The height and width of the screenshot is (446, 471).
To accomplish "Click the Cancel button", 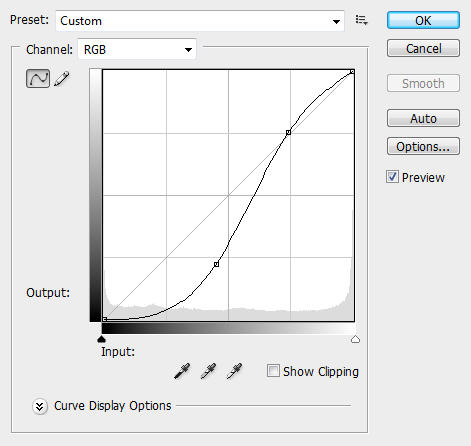I will coord(423,48).
